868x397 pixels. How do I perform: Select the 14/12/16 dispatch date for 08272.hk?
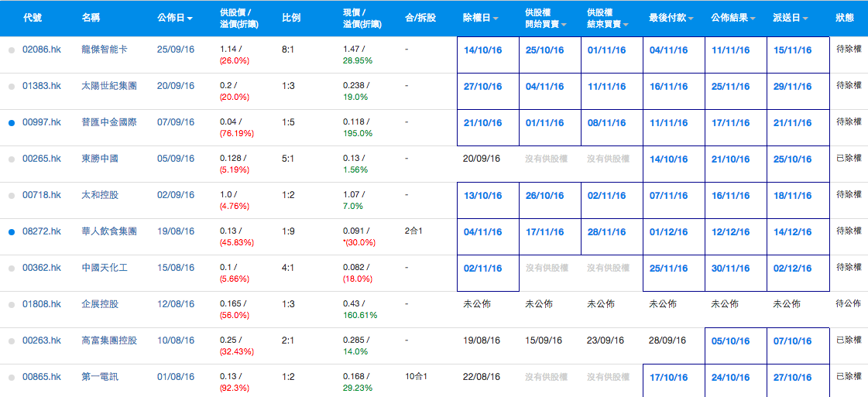coord(792,232)
